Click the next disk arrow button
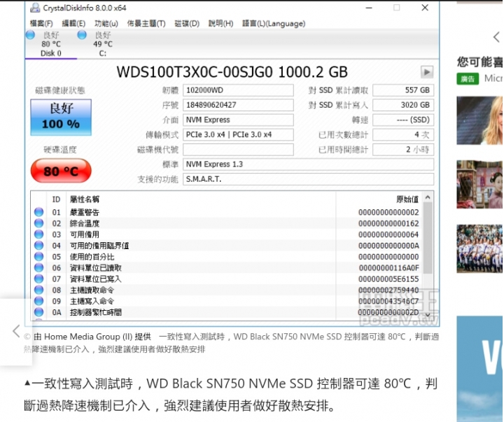 click(x=427, y=72)
